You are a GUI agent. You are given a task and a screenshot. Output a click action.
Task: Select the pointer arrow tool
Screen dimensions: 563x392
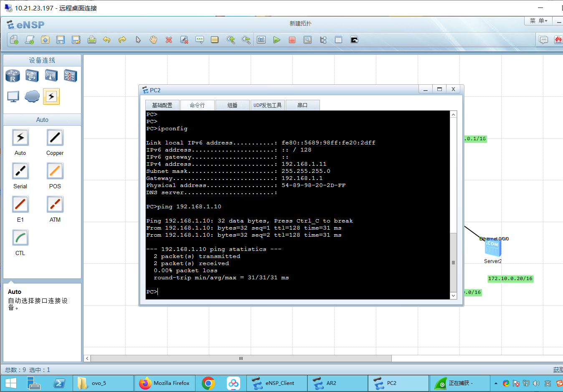138,40
